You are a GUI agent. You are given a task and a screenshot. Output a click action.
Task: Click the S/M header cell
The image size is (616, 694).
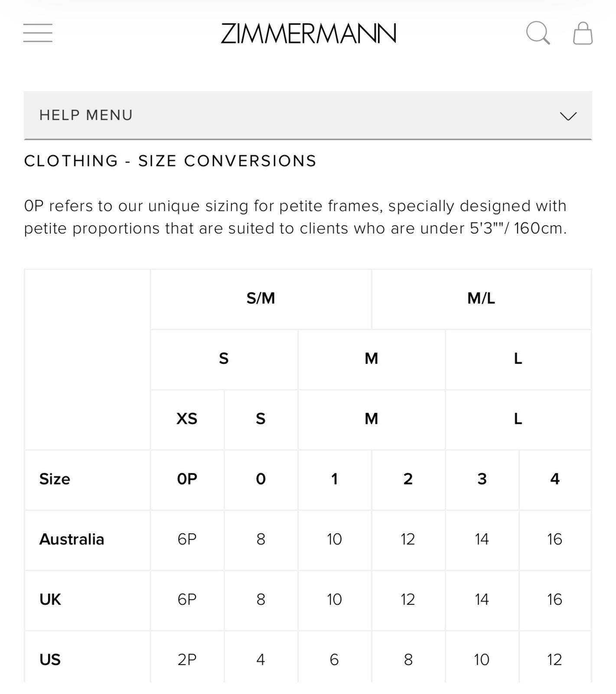tap(261, 299)
